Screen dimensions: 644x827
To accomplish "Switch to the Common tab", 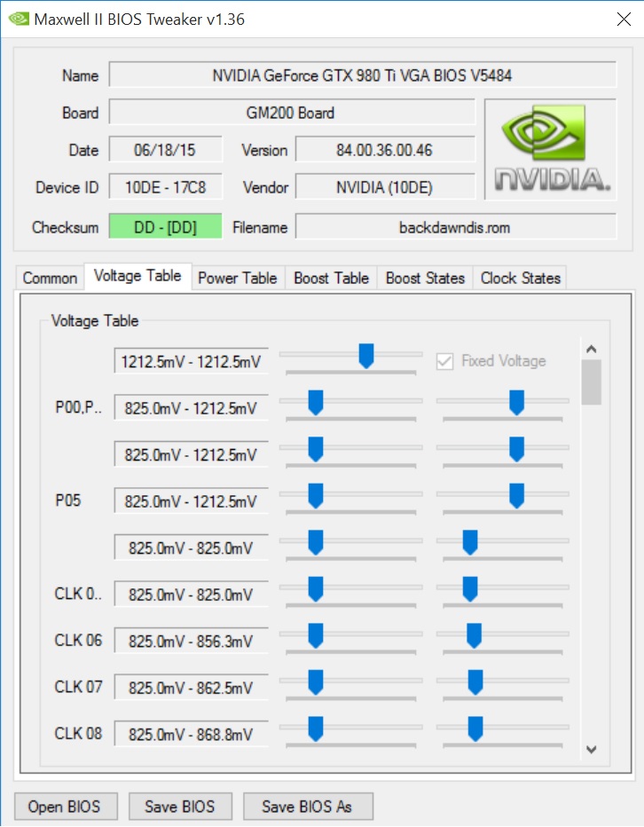I will coord(50,278).
